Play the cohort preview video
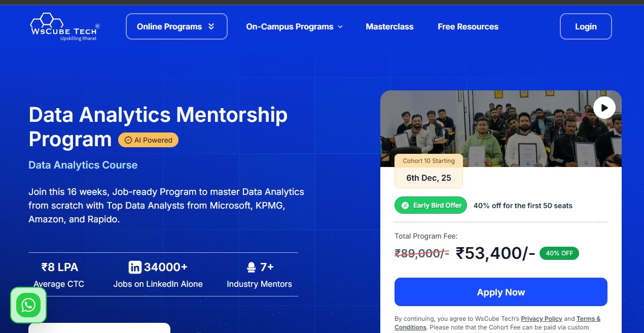 (604, 108)
